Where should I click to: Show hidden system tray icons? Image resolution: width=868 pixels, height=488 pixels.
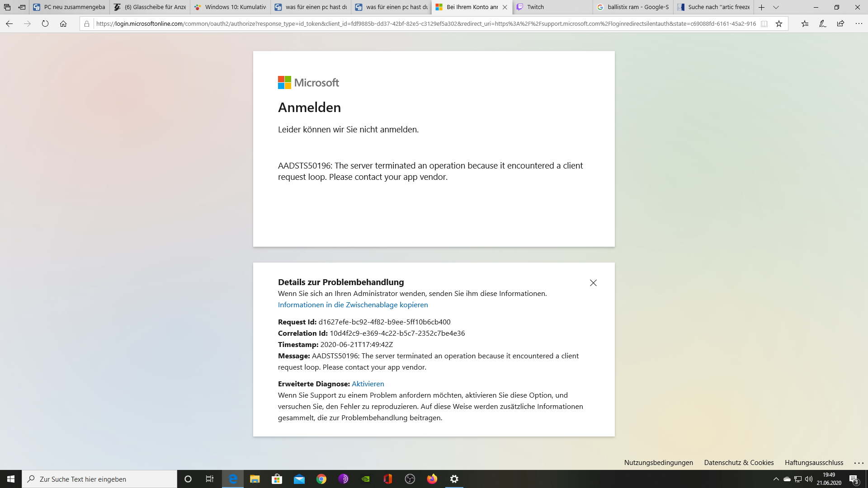[x=776, y=479]
